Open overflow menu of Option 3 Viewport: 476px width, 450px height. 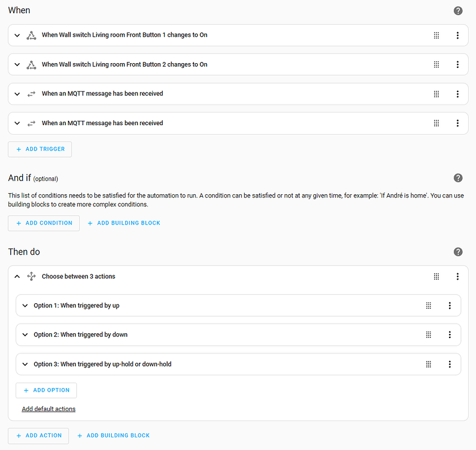(x=450, y=365)
